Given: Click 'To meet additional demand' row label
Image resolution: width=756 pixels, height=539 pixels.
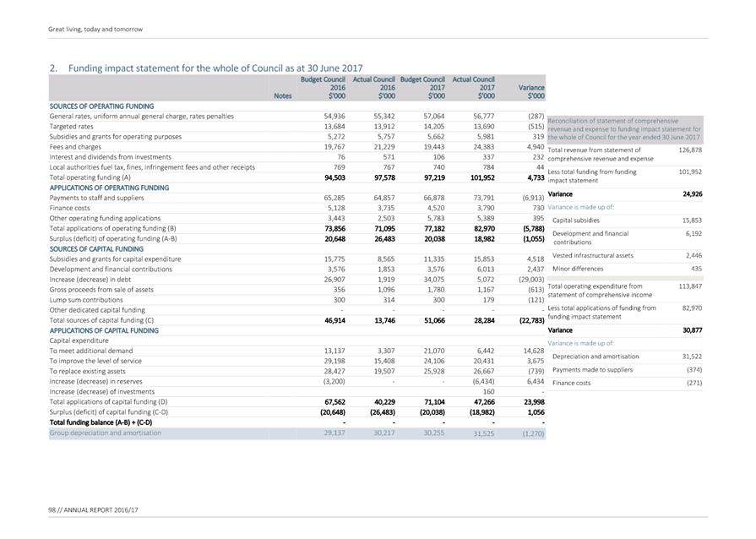Looking at the screenshot, I should point(91,351).
